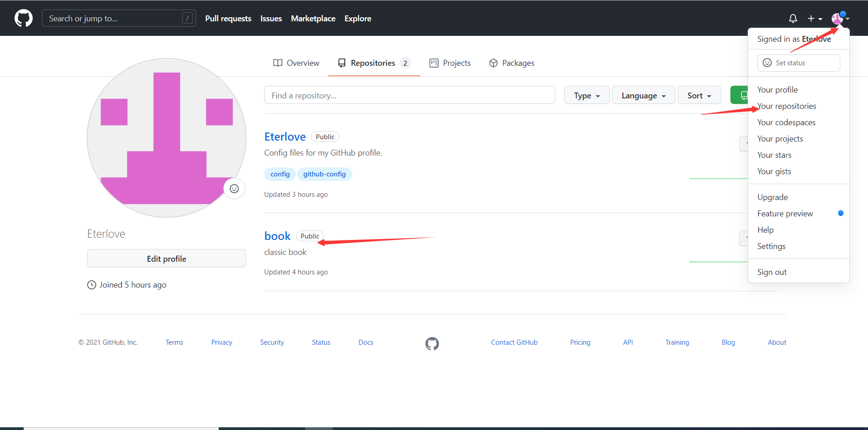
Task: Switch to the Projects tab
Action: point(450,63)
